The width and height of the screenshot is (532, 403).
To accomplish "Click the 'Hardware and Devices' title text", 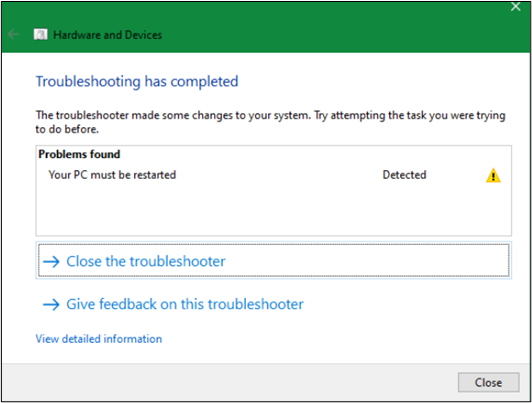I will 108,35.
